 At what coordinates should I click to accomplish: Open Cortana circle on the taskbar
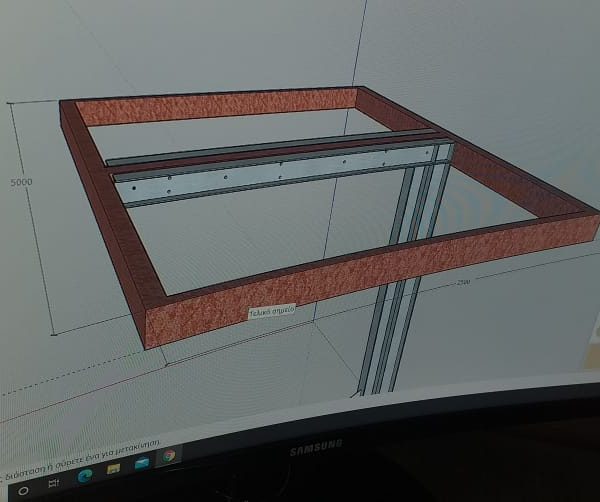click(23, 491)
